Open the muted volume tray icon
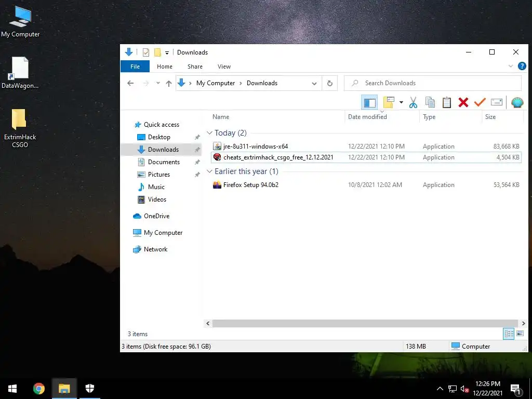532x399 pixels. pos(464,389)
